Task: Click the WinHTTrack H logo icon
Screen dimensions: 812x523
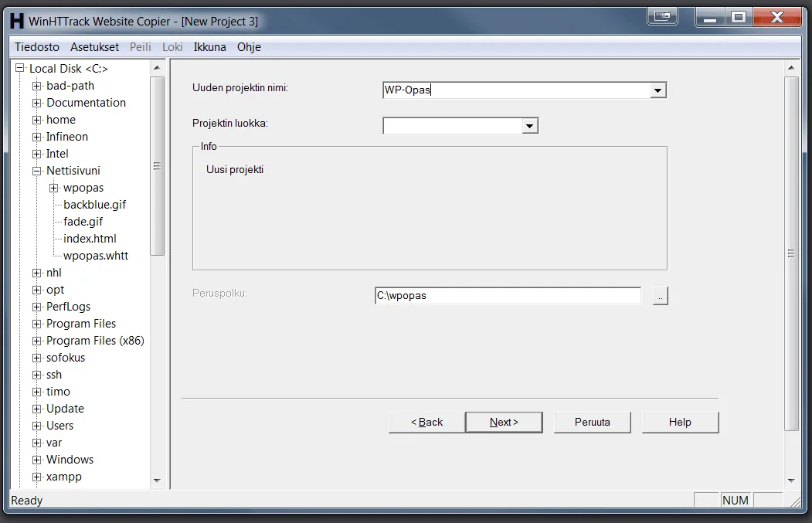Action: 16,21
